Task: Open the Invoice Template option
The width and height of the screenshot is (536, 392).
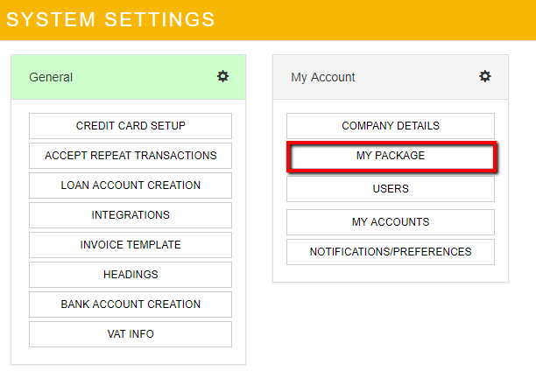Action: [130, 245]
